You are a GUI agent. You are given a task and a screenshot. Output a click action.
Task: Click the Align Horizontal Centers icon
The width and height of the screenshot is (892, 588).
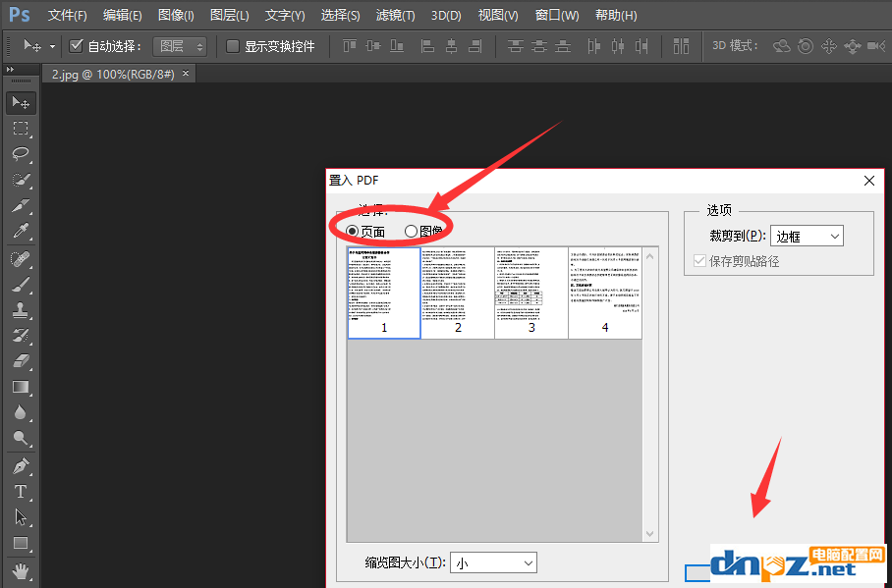pyautogui.click(x=451, y=45)
